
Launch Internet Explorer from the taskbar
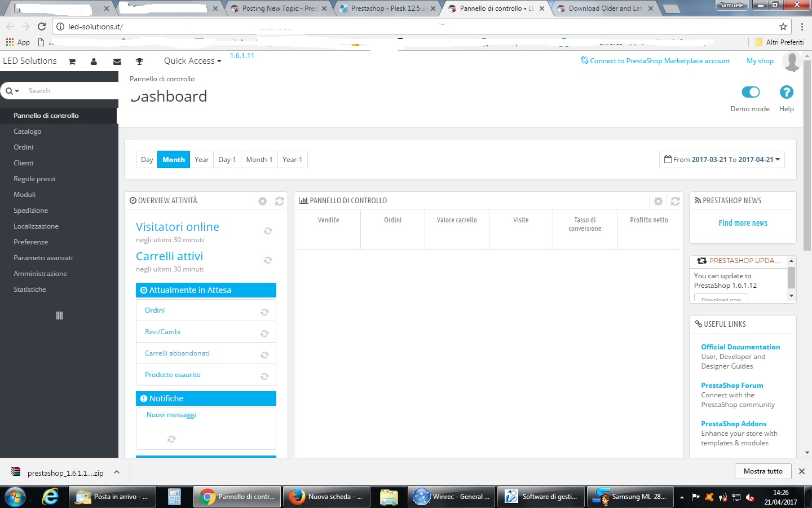(50, 497)
